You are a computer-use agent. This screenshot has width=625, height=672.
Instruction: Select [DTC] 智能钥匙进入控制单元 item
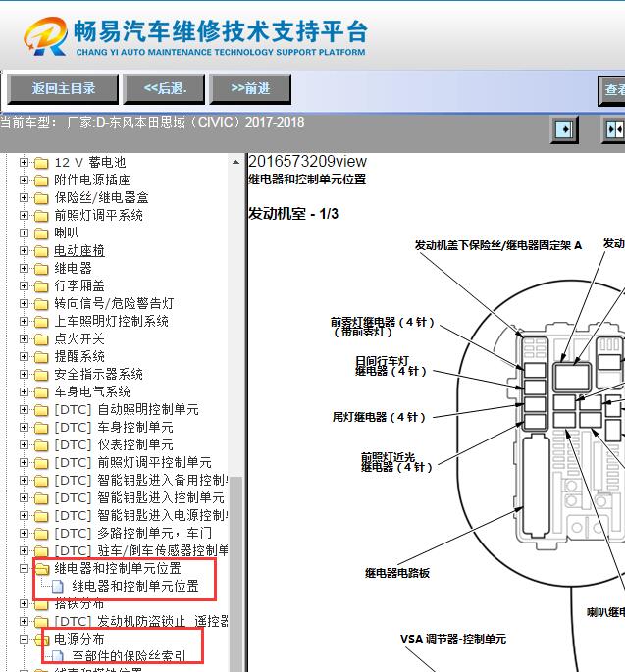tap(139, 497)
